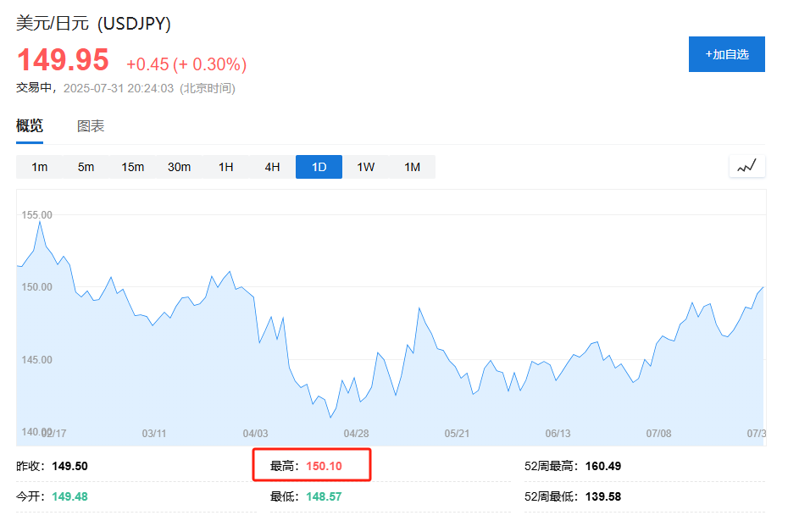Select the 15m timeframe
The height and width of the screenshot is (532, 788).
(132, 167)
